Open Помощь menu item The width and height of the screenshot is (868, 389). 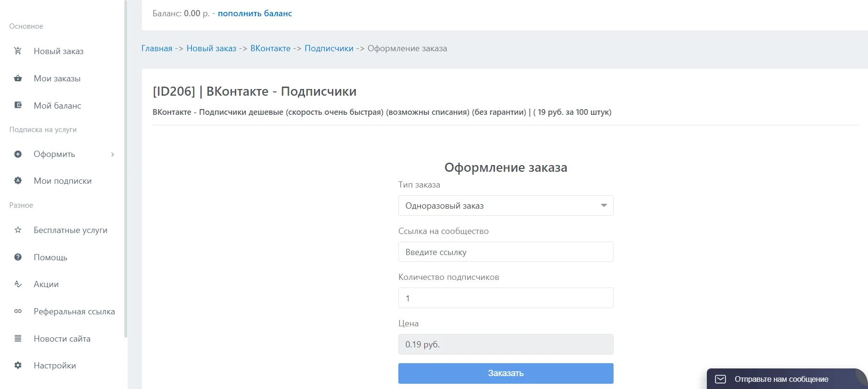tap(50, 257)
